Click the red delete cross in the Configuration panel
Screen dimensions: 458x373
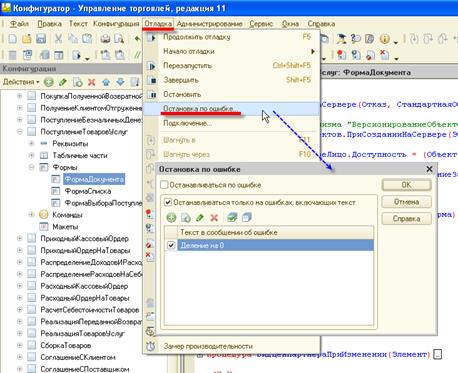click(92, 82)
